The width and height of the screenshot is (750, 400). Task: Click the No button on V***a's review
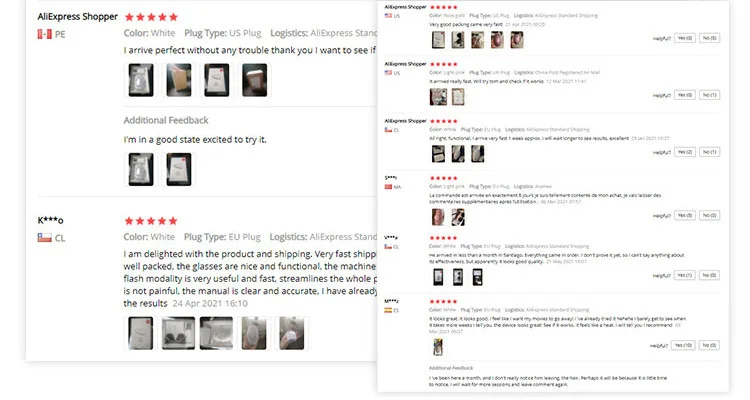point(709,275)
